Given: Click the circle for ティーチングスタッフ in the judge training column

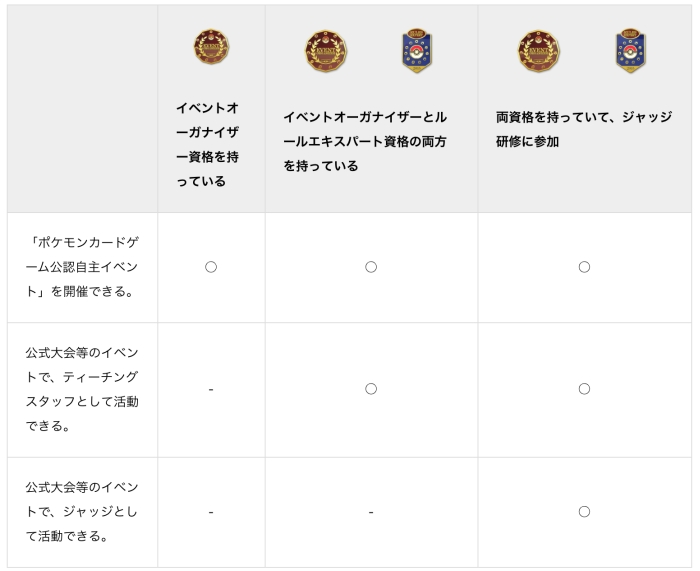Looking at the screenshot, I should click(x=584, y=389).
